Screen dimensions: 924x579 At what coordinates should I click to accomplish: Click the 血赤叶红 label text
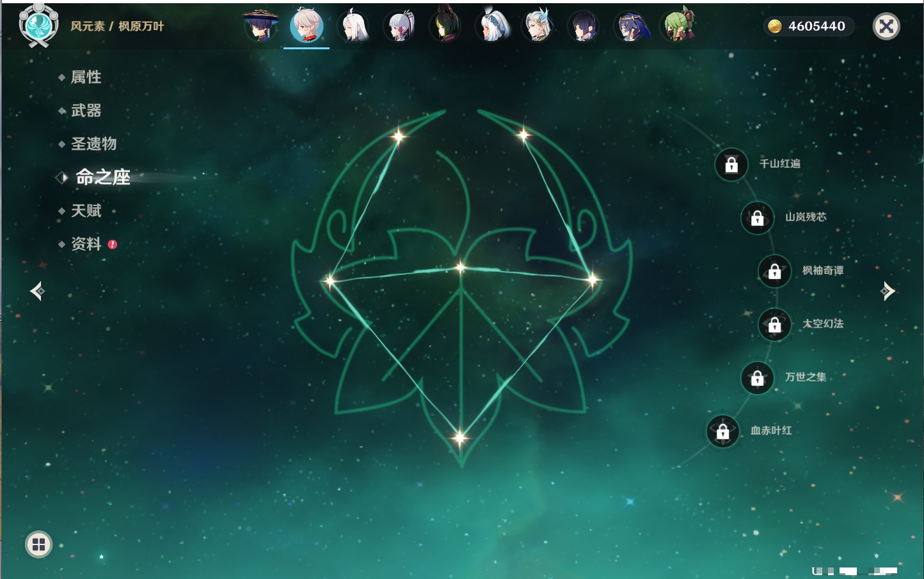coord(772,431)
